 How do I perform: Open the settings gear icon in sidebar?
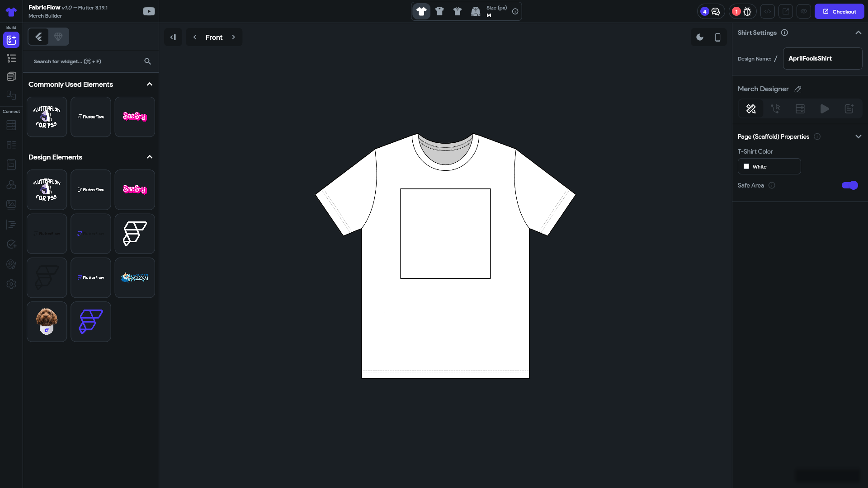click(11, 284)
